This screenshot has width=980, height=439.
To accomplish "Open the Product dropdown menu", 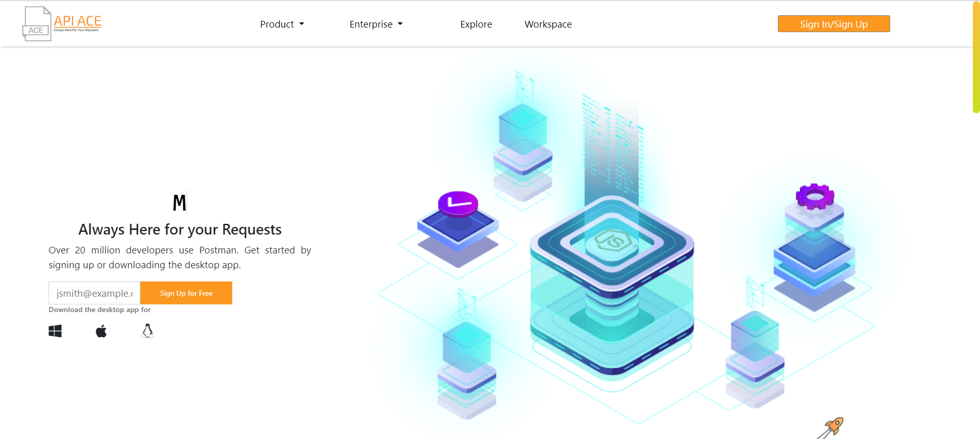I will [x=277, y=24].
